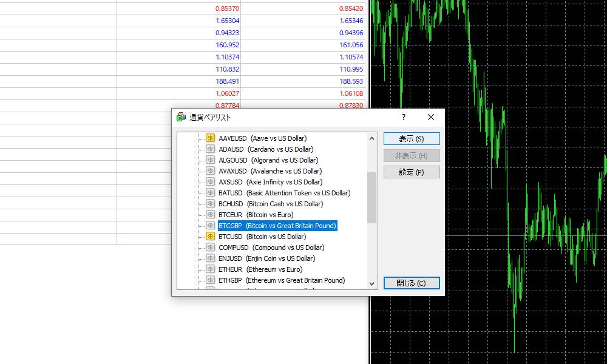This screenshot has height=364, width=607.
Task: Click the BCHUSD coin icon
Action: coord(210,203)
